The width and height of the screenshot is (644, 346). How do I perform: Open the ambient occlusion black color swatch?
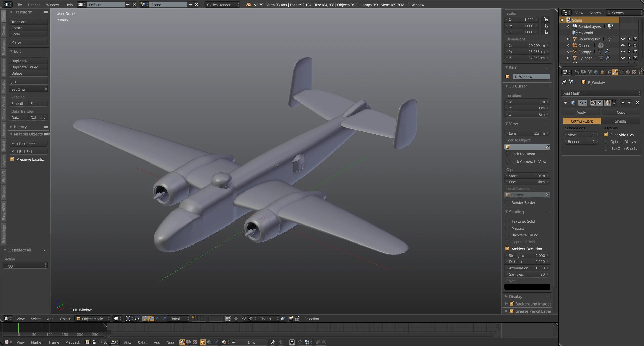(527, 287)
